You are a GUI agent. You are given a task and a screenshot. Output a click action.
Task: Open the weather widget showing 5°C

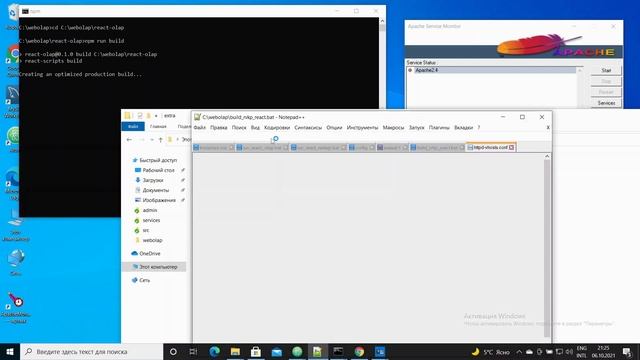(x=490, y=352)
